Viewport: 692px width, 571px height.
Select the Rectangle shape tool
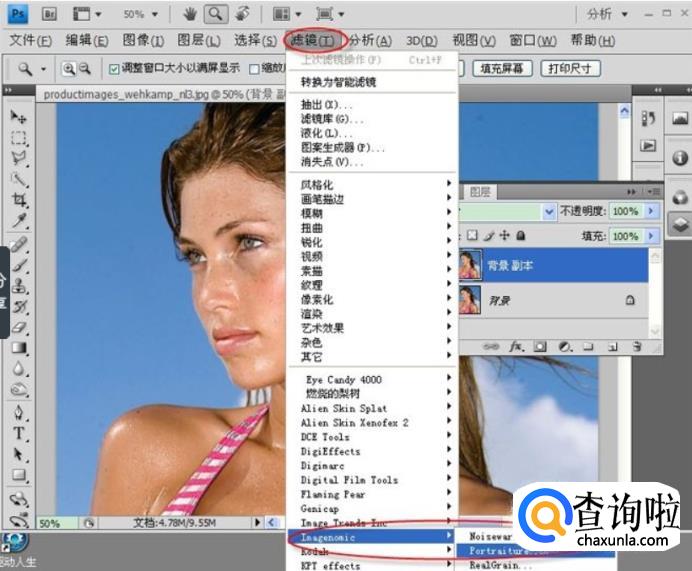click(19, 475)
